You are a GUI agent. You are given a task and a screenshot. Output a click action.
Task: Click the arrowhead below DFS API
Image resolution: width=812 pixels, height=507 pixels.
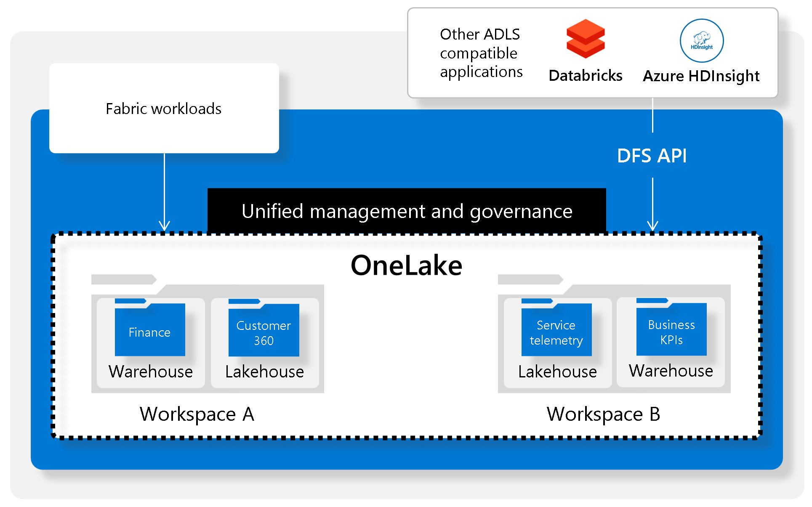652,225
